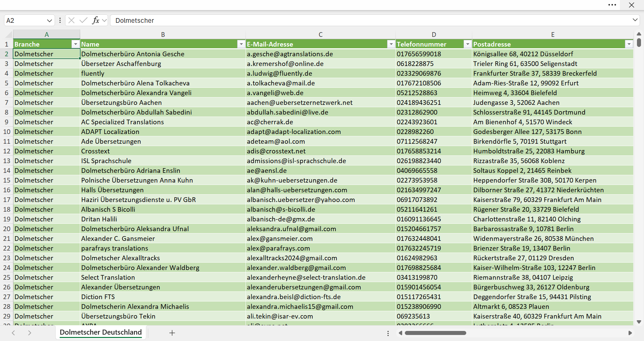Expand the Name Box dropdown
Image resolution: width=644 pixels, height=341 pixels.
49,20
